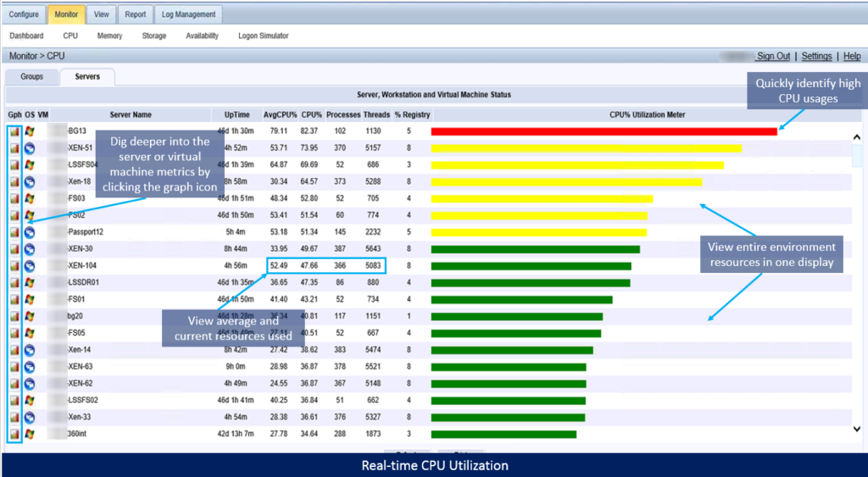Open the graph icon for the 360int server
The height and width of the screenshot is (477, 868).
click(x=14, y=434)
